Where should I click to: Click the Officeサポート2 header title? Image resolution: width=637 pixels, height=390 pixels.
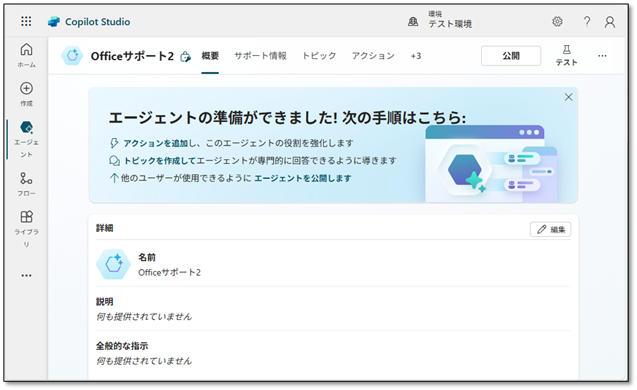[132, 56]
